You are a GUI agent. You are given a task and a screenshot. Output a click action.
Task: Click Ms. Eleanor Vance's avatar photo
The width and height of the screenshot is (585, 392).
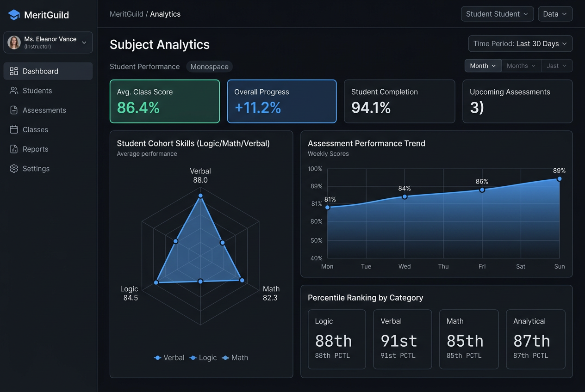pos(14,43)
